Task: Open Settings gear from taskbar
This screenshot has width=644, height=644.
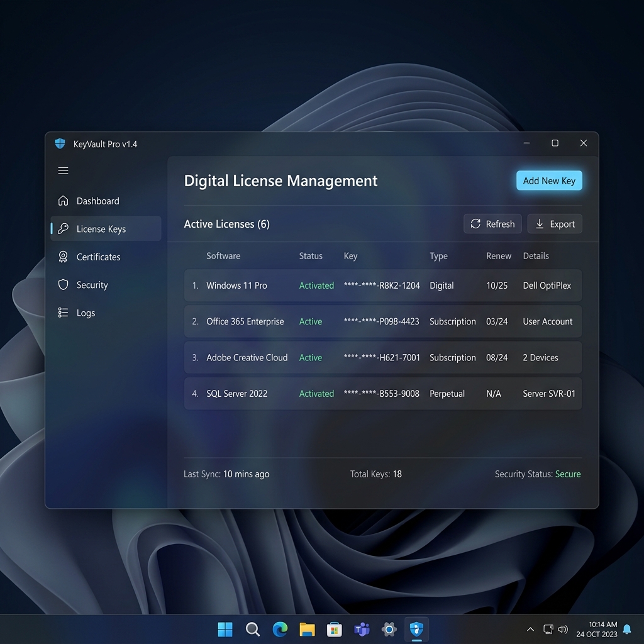Action: [389, 629]
